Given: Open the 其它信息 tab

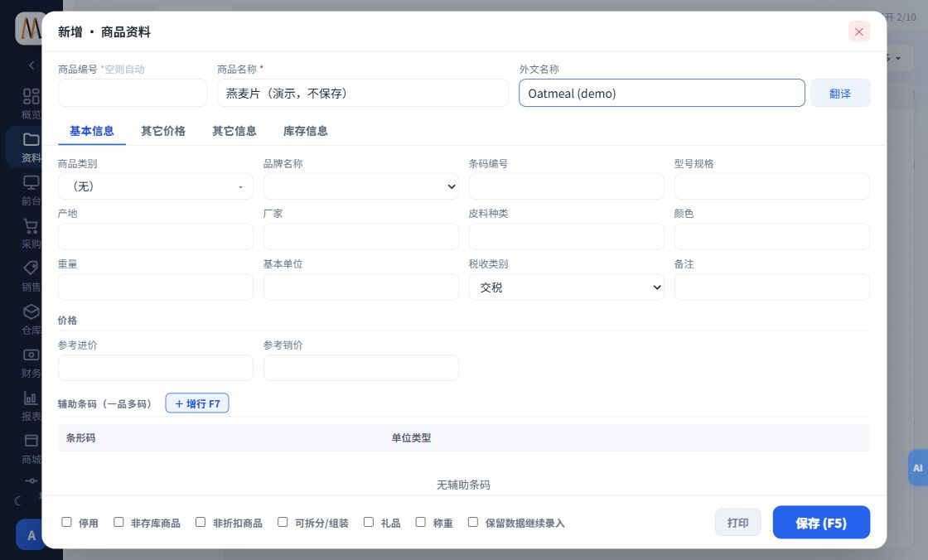Looking at the screenshot, I should coord(234,131).
